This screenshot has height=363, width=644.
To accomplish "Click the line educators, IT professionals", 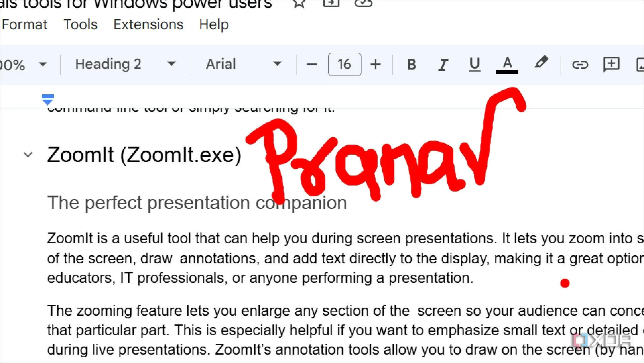I will point(260,278).
